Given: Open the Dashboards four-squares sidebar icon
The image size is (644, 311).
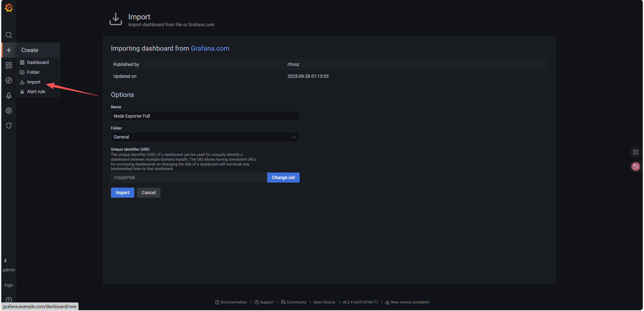Looking at the screenshot, I should pos(9,65).
